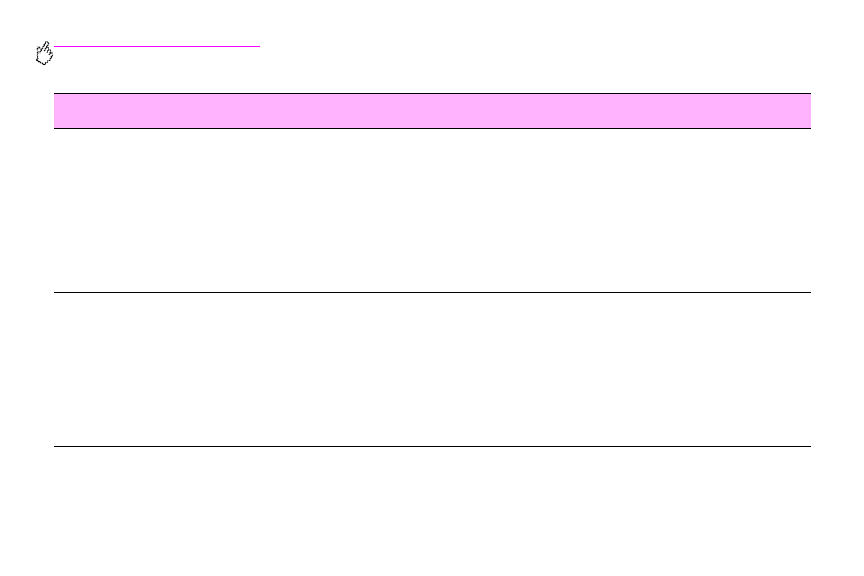Image resolution: width=864 pixels, height=576 pixels.
Task: Click the blank space between link and table header
Action: pyautogui.click(x=431, y=72)
